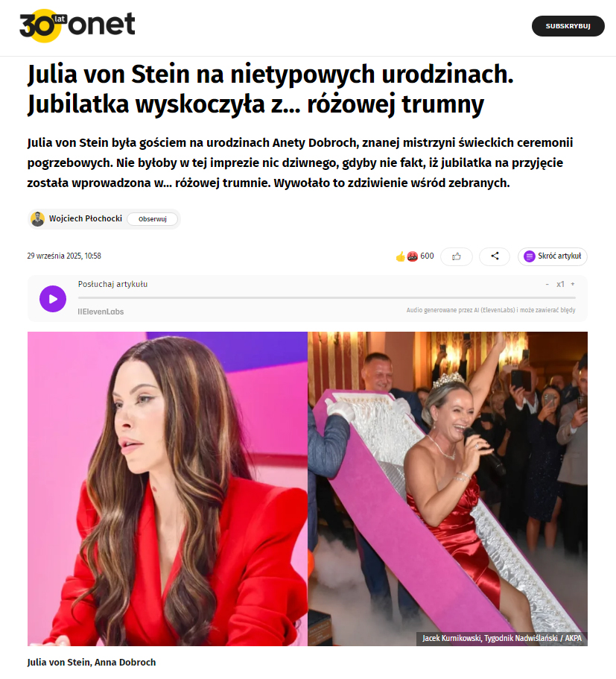616x679 pixels.
Task: Follow the author with Obserwuj button
Action: point(153,219)
